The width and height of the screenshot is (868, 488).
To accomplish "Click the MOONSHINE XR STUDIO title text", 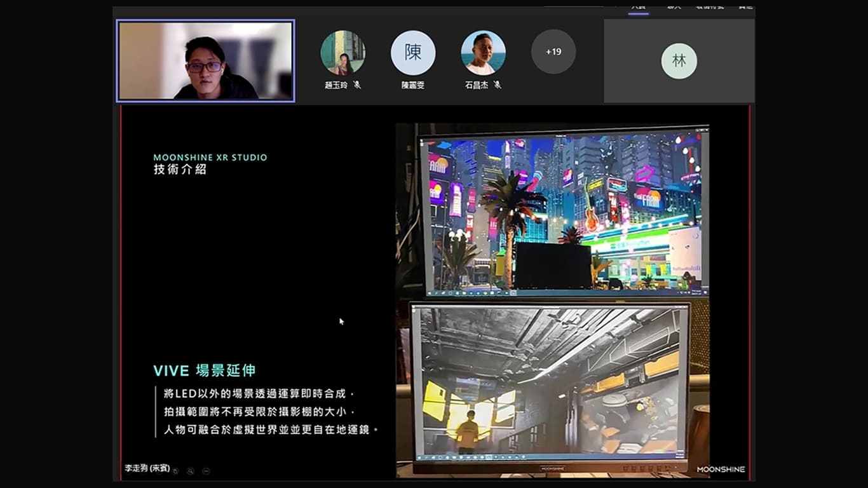I will click(x=210, y=158).
